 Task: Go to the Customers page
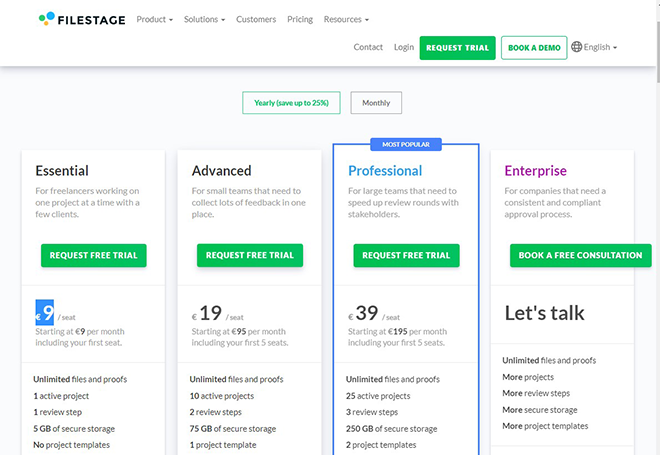(256, 19)
